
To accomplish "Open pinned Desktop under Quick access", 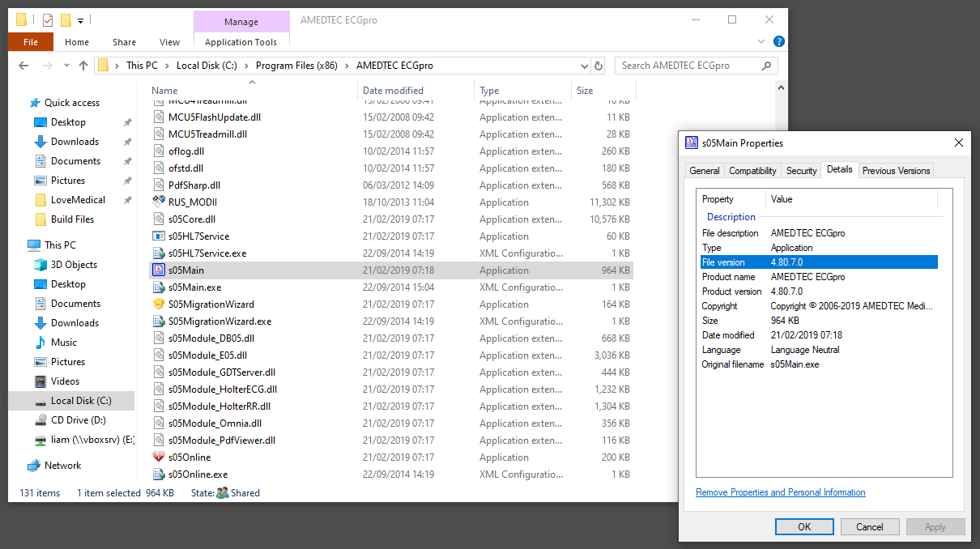I will pyautogui.click(x=68, y=122).
